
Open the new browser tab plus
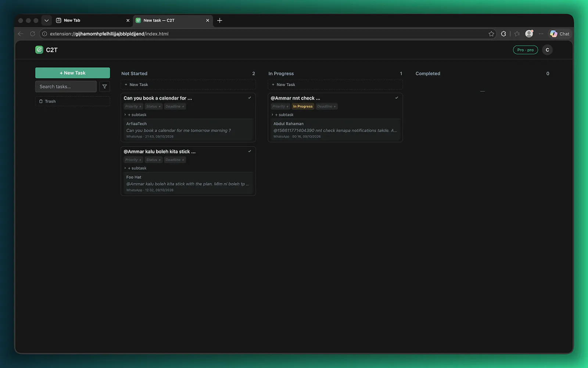click(220, 21)
